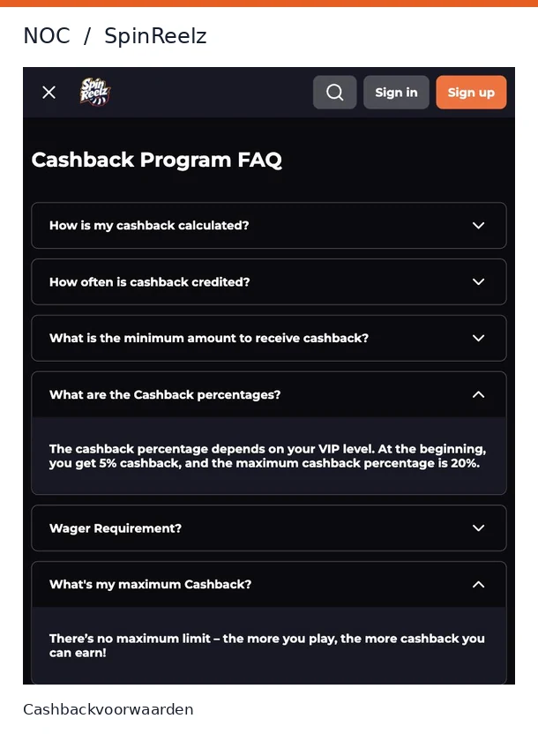The height and width of the screenshot is (756, 538).
Task: Close the menu with the X icon
Action: [49, 92]
